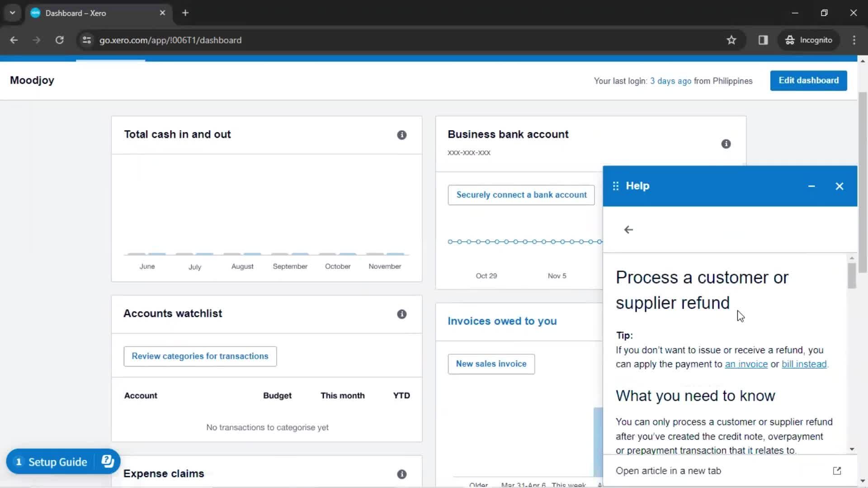Reload the Xero dashboard page
Image resolution: width=868 pixels, height=488 pixels.
coord(59,40)
